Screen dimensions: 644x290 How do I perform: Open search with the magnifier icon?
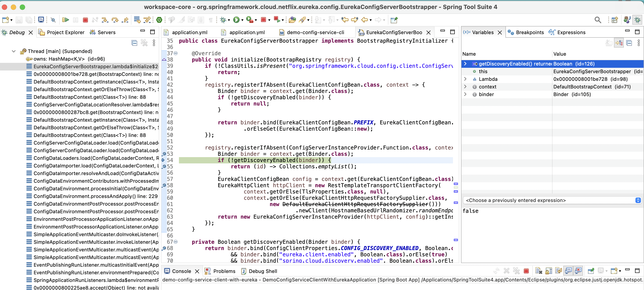pyautogui.click(x=598, y=20)
